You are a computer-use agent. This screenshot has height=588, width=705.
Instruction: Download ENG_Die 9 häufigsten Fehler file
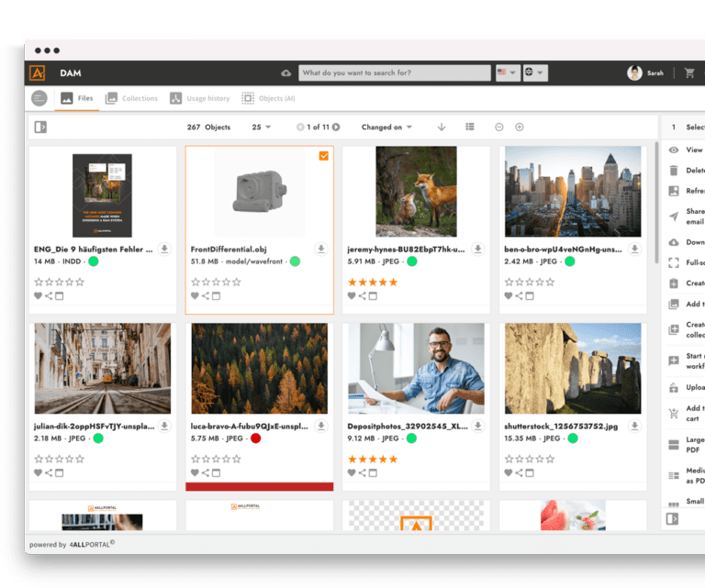click(x=164, y=249)
